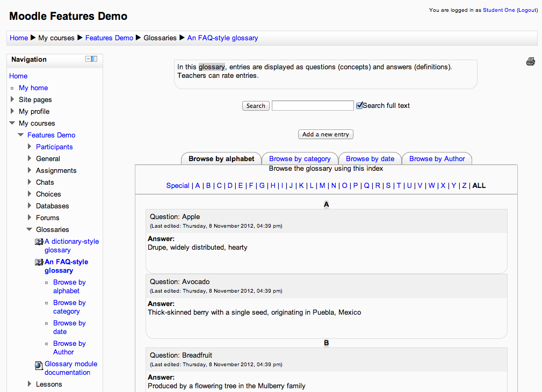Filter glossary by Special characters
The width and height of the screenshot is (542, 392).
point(178,186)
